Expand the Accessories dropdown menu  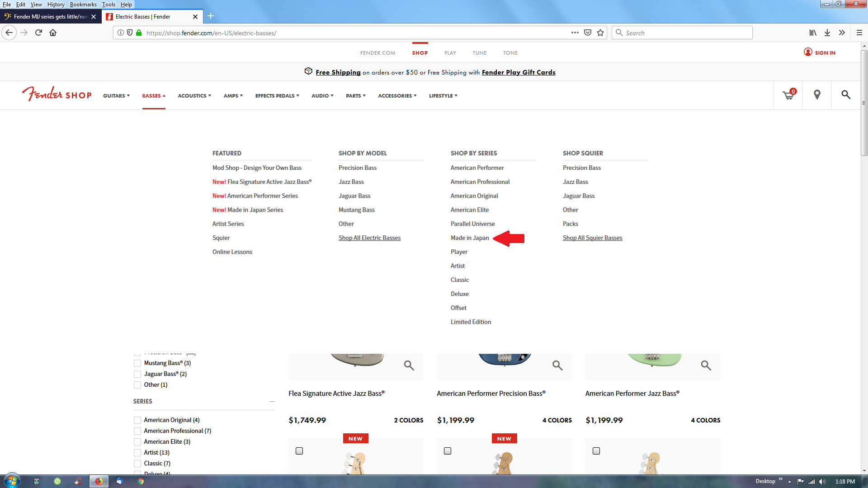coord(397,96)
